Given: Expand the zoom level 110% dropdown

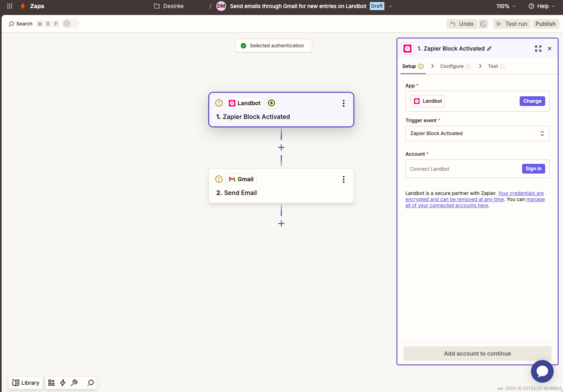Looking at the screenshot, I should [x=506, y=6].
